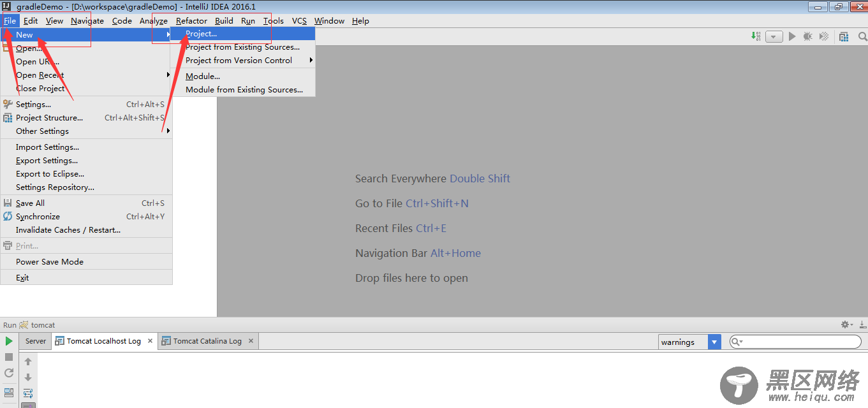The width and height of the screenshot is (868, 408).
Task: Open the Tools menu
Action: (x=274, y=20)
